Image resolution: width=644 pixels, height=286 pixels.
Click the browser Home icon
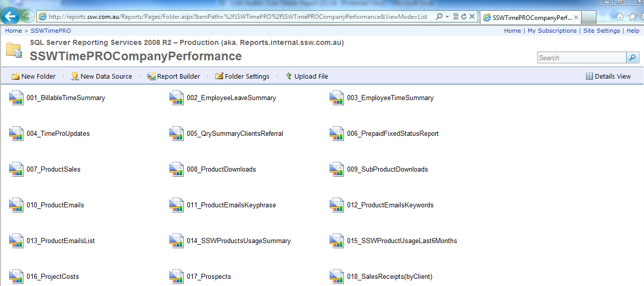point(620,17)
